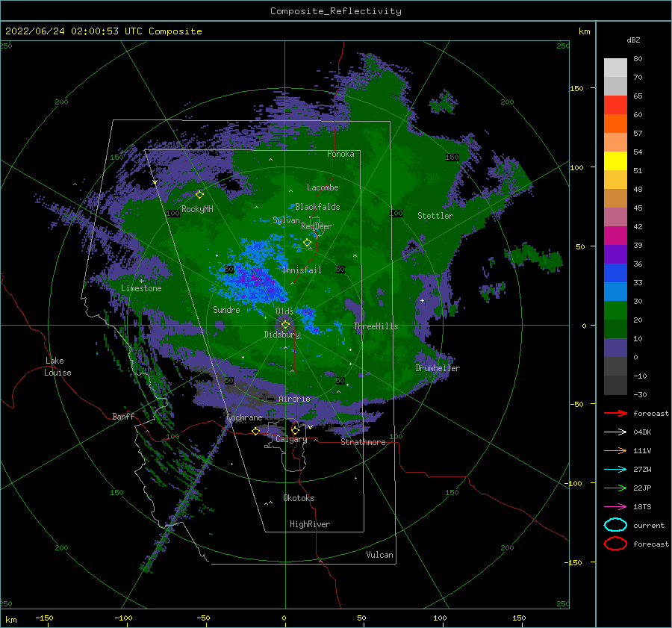This screenshot has width=672, height=628.
Task: Click the Stettler town label
Action: coord(435,216)
